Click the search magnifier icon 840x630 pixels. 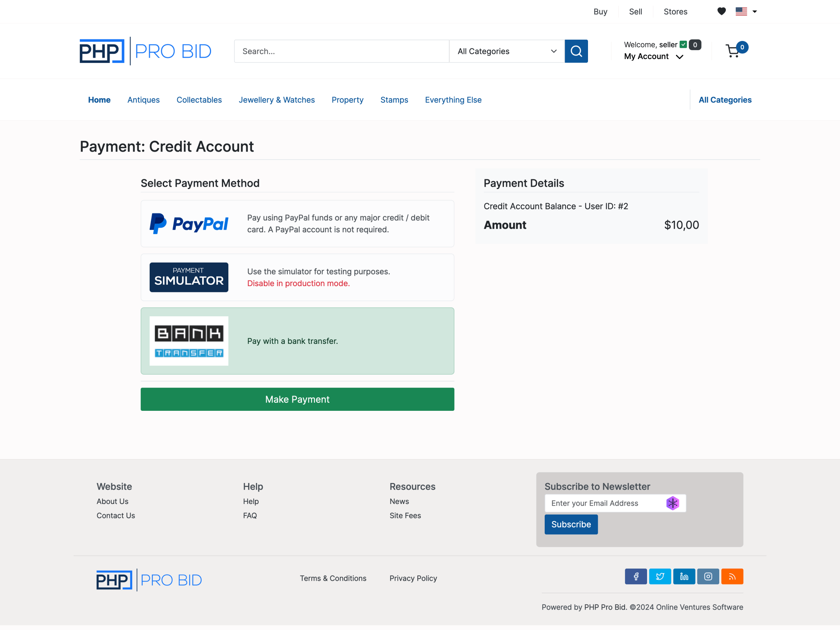(576, 51)
